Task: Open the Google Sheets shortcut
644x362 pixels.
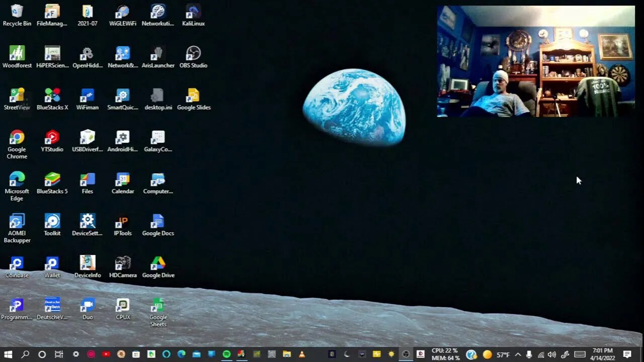Action: click(x=158, y=312)
